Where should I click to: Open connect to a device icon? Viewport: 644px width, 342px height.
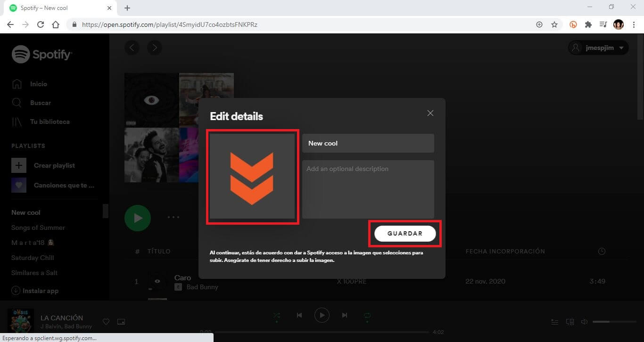[x=570, y=322]
